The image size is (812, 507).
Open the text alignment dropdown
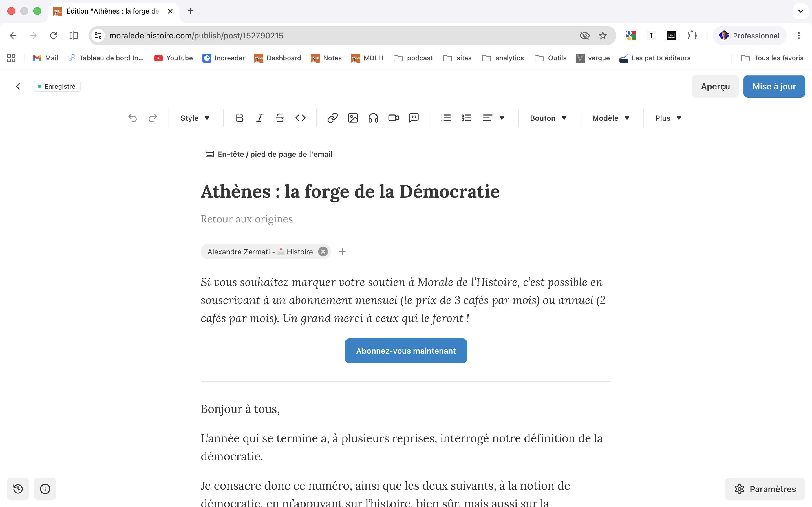493,118
